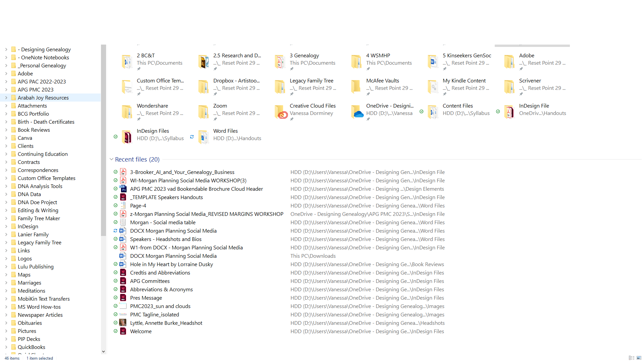Click the InDesign Files folder icon

pyautogui.click(x=127, y=137)
